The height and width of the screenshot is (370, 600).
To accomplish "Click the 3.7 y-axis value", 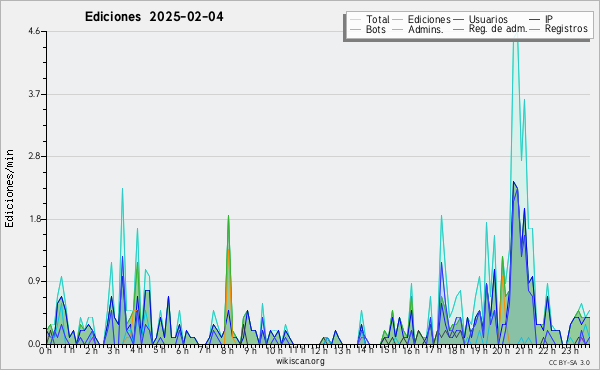I will click(34, 94).
